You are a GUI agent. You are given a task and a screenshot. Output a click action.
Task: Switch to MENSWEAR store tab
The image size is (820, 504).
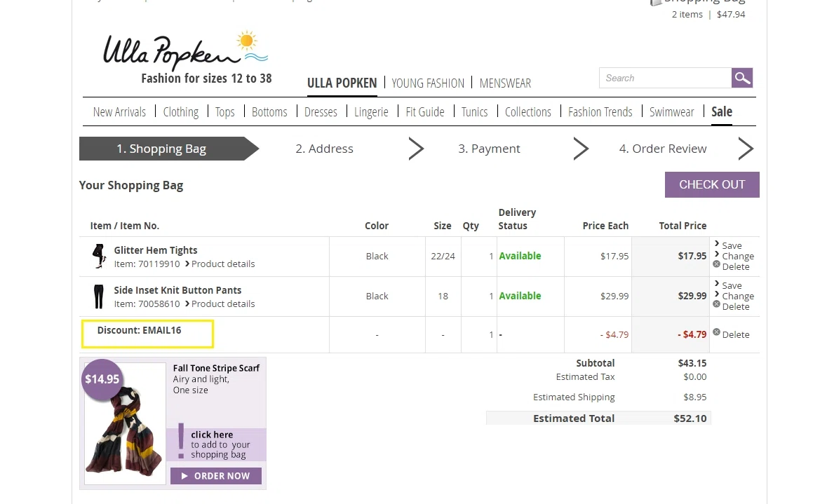(505, 83)
